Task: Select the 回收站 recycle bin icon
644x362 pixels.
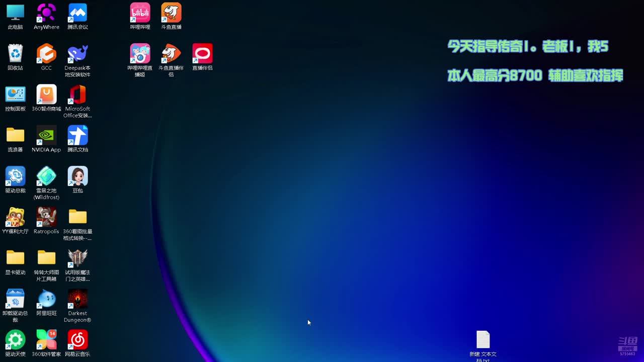Action: [15, 54]
